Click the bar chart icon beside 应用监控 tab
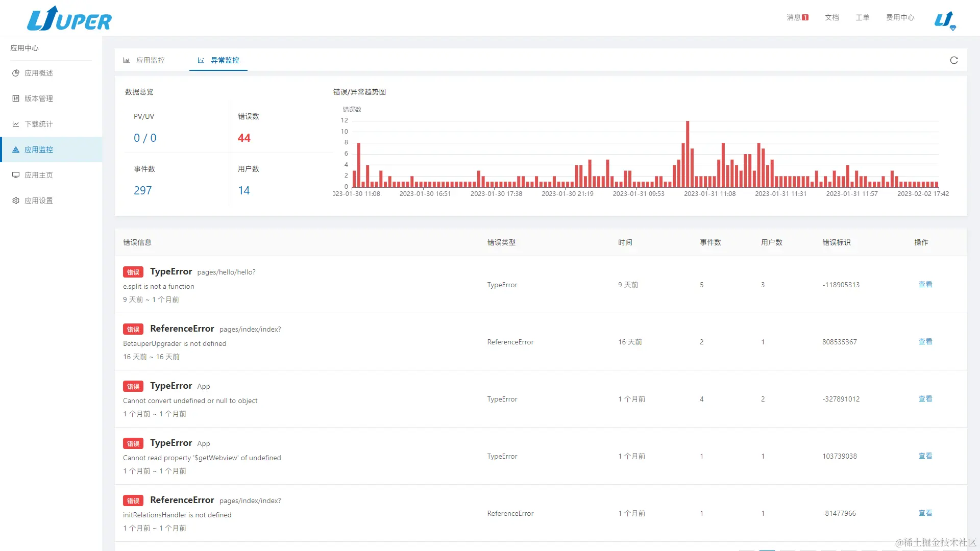980x551 pixels. [x=127, y=60]
